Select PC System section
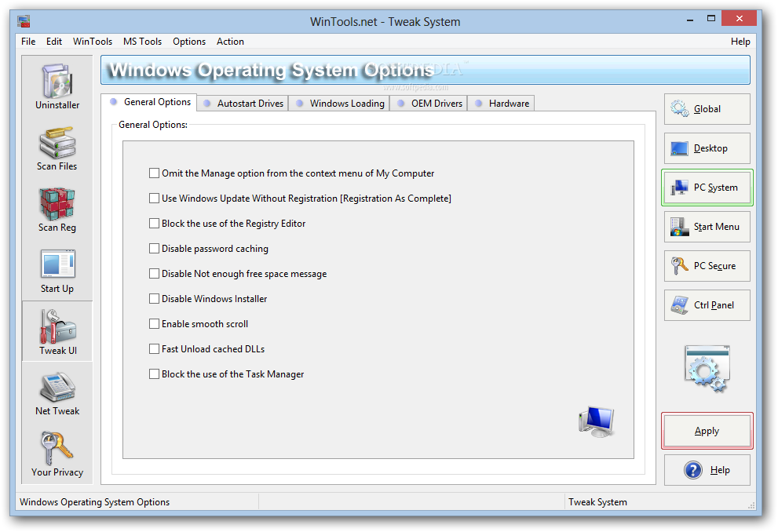 coord(707,188)
